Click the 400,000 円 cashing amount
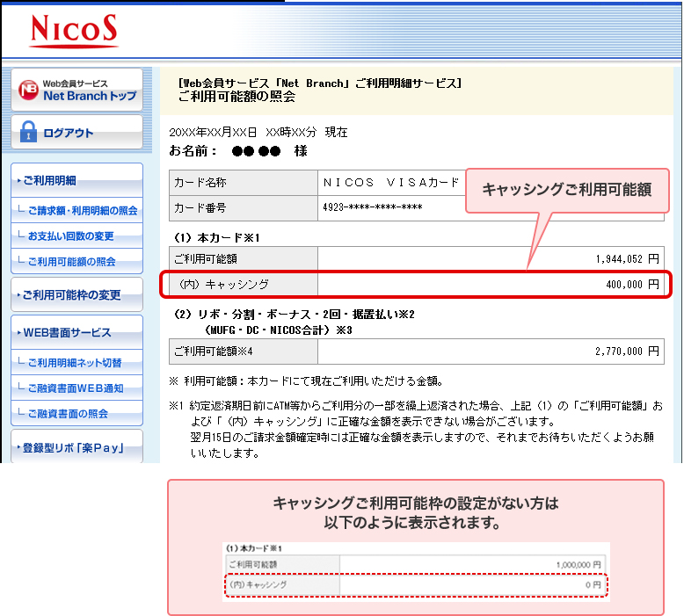The width and height of the screenshot is (684, 616). coord(627,285)
